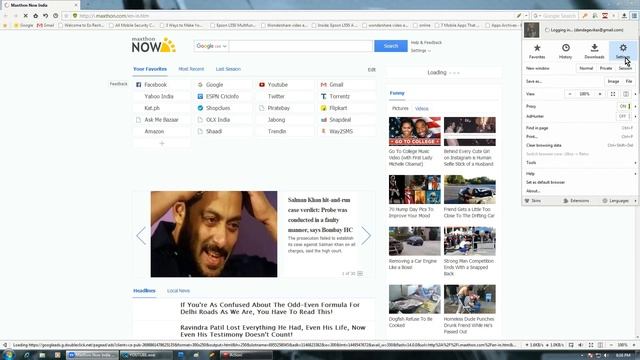640x360 pixels.
Task: Open the news slide list icon
Action: [x=360, y=273]
